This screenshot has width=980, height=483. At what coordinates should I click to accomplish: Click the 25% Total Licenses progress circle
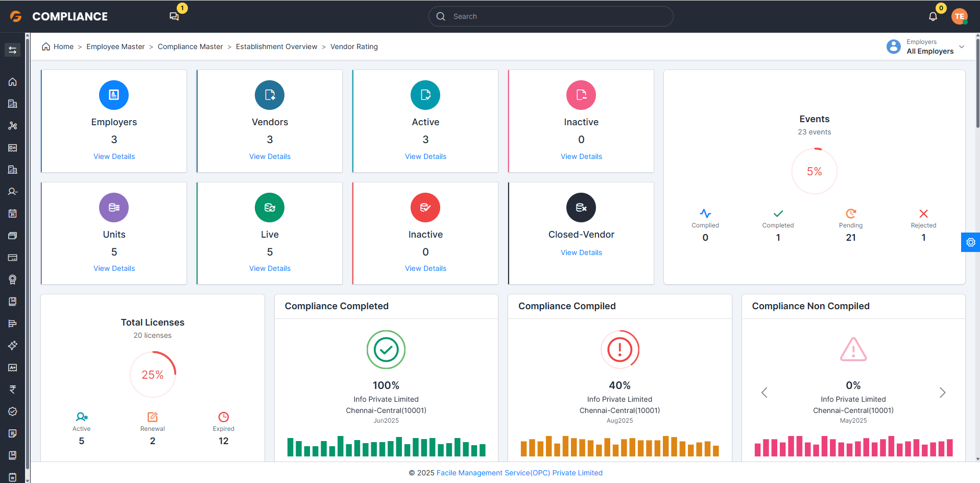click(153, 375)
